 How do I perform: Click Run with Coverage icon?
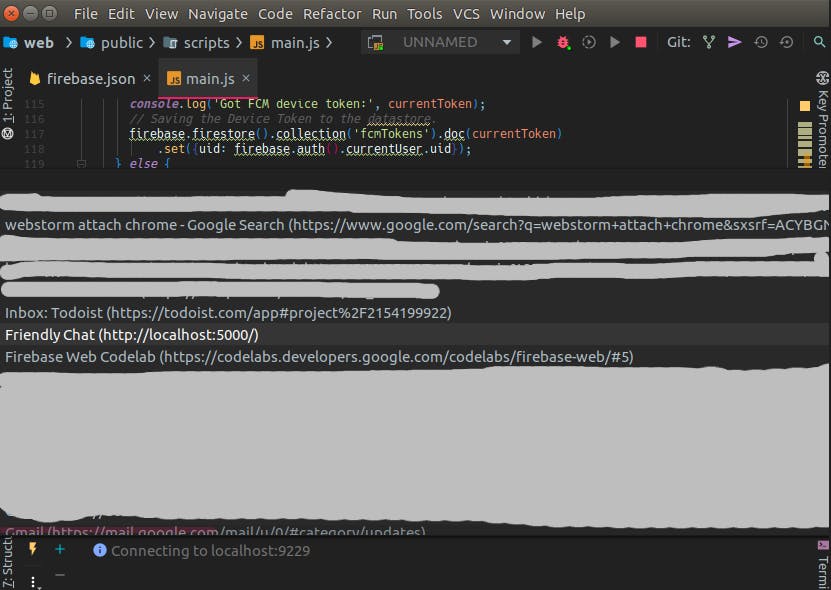coord(589,42)
